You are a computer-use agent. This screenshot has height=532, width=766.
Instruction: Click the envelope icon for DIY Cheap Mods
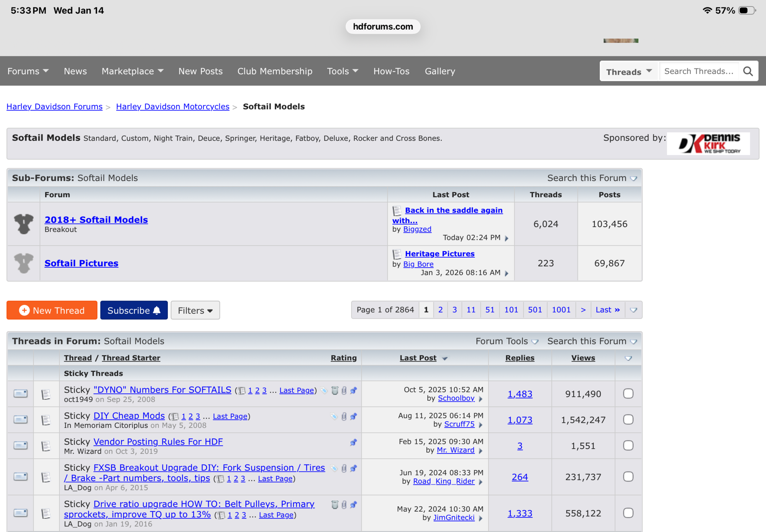pyautogui.click(x=20, y=420)
